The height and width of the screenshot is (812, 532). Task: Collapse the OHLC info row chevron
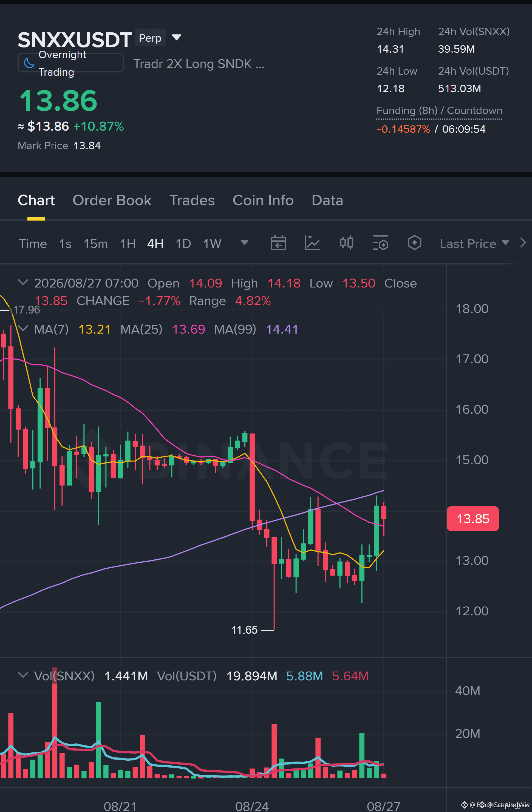(x=23, y=282)
